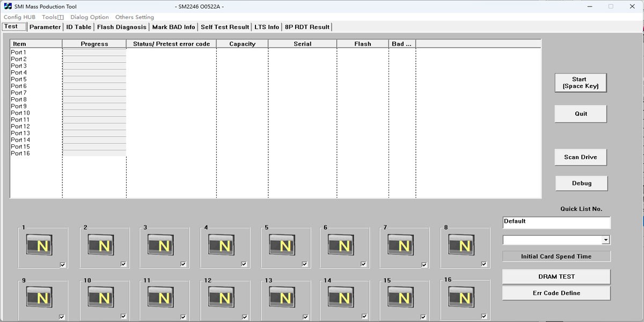This screenshot has width=644, height=322.
Task: Click the Port 16 progress bar
Action: 94,153
